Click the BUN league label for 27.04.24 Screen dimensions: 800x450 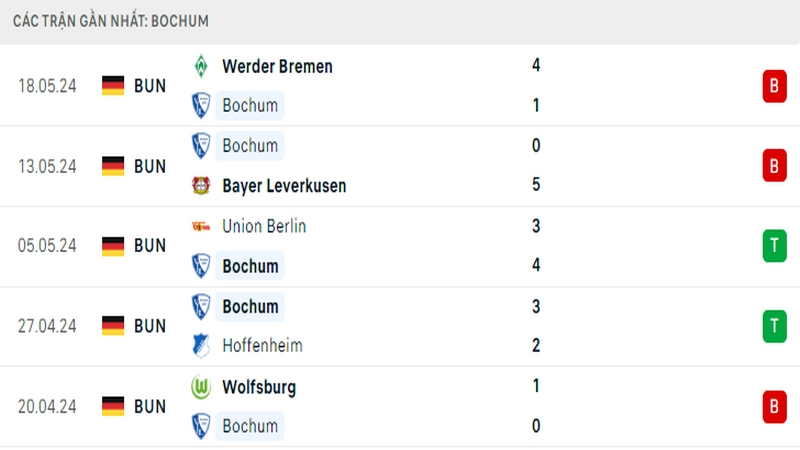(150, 326)
